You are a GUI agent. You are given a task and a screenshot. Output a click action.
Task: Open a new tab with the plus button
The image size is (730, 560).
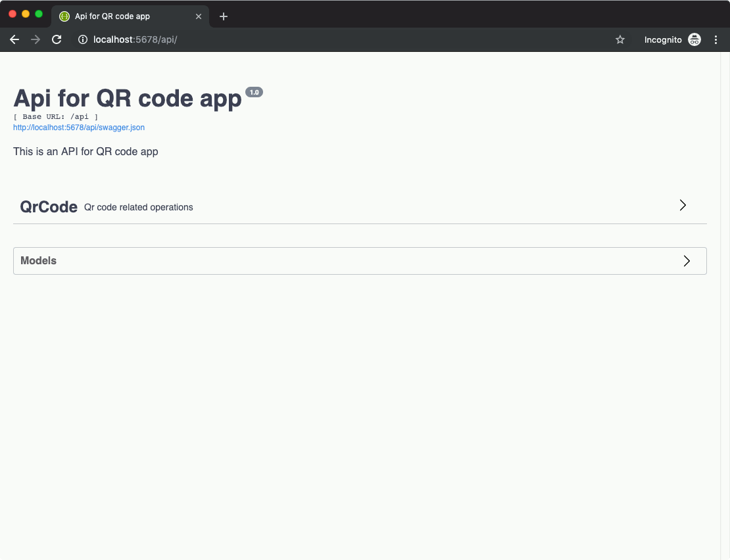(224, 16)
